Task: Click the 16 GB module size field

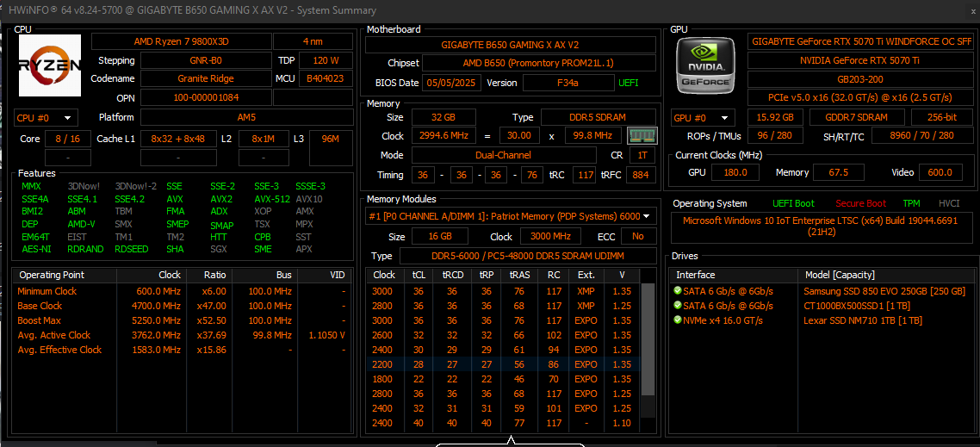Action: tap(439, 236)
